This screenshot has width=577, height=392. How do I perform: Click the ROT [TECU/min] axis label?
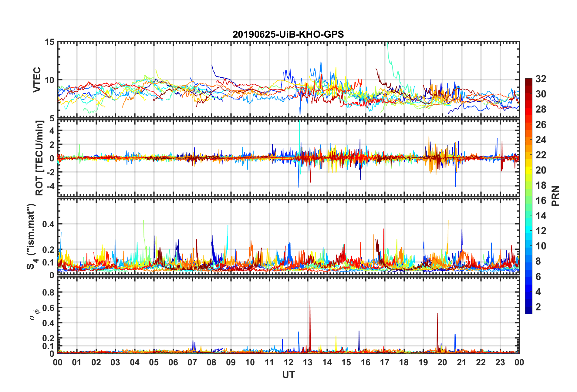(x=39, y=158)
